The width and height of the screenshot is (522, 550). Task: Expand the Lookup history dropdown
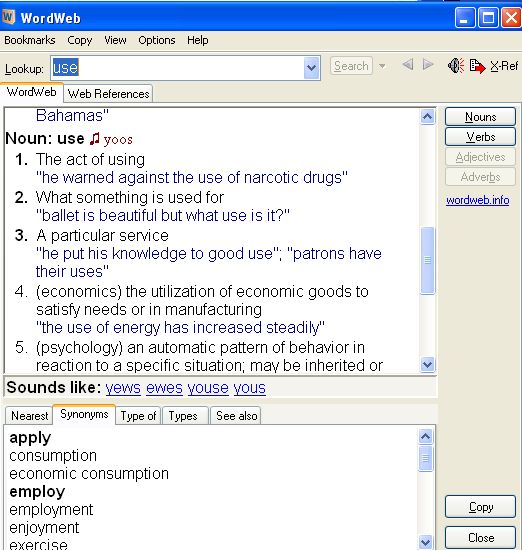pyautogui.click(x=311, y=68)
